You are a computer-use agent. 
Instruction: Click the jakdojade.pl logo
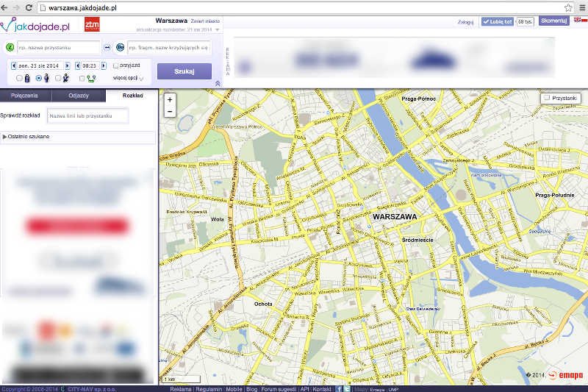point(35,26)
